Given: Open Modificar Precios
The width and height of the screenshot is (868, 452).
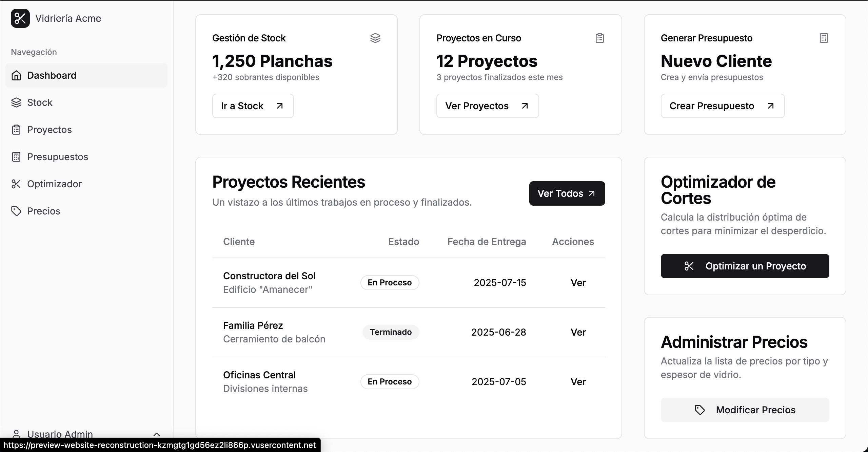Looking at the screenshot, I should tap(745, 410).
